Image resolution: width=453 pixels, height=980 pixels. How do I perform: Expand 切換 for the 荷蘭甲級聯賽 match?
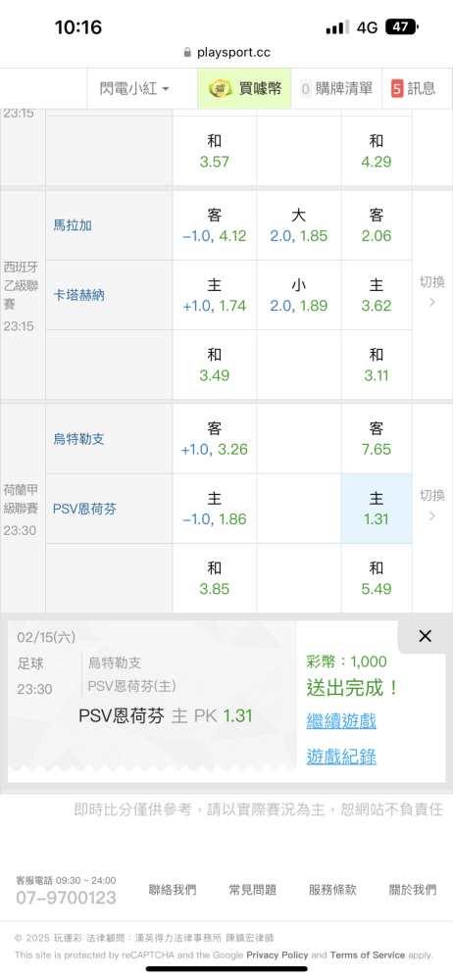pos(432,505)
